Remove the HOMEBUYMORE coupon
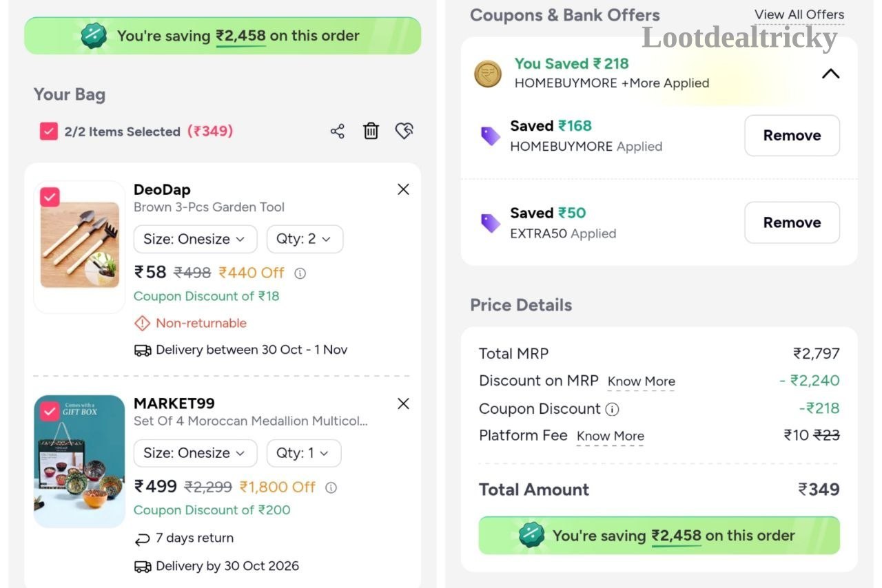 (x=792, y=136)
